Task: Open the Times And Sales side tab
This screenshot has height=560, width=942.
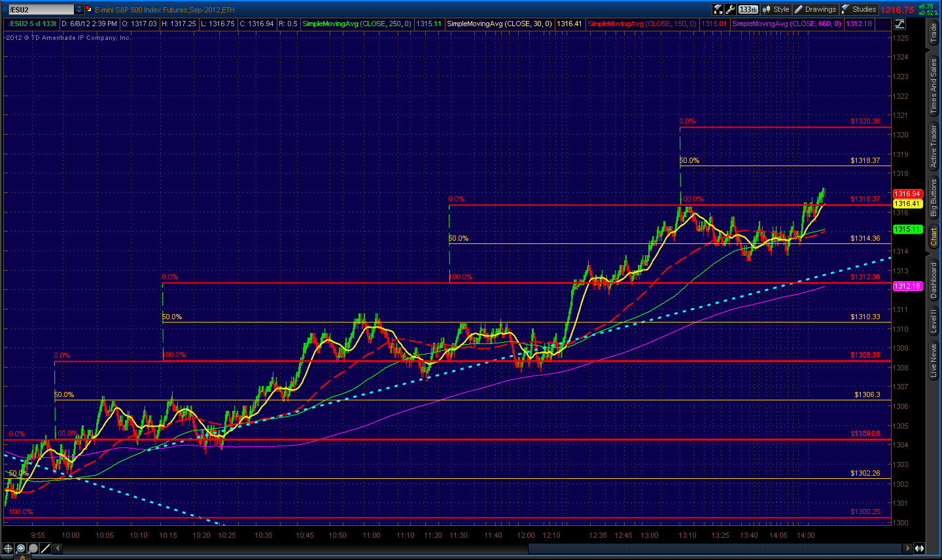Action: click(933, 86)
